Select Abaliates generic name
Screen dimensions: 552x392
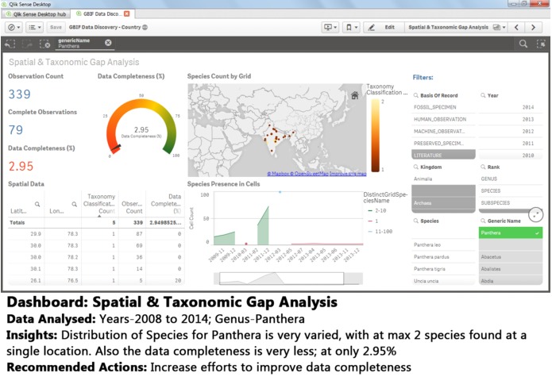pos(511,268)
